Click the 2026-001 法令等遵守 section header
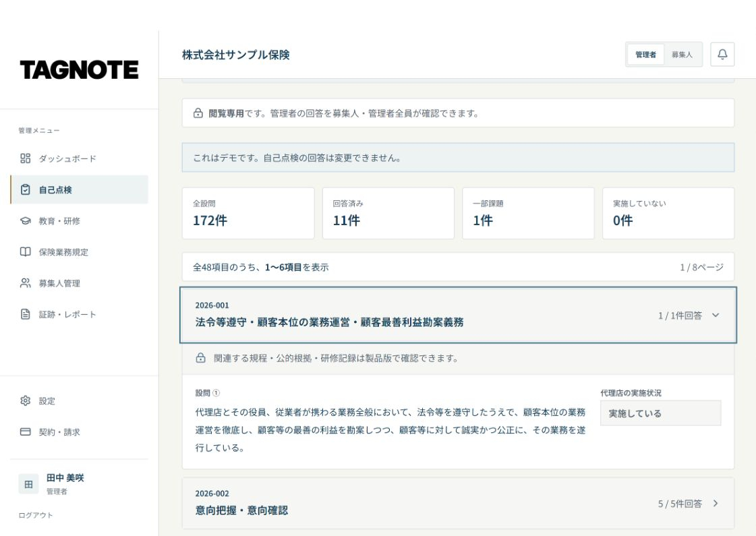Viewport: 756px width, 536px height. pos(458,316)
